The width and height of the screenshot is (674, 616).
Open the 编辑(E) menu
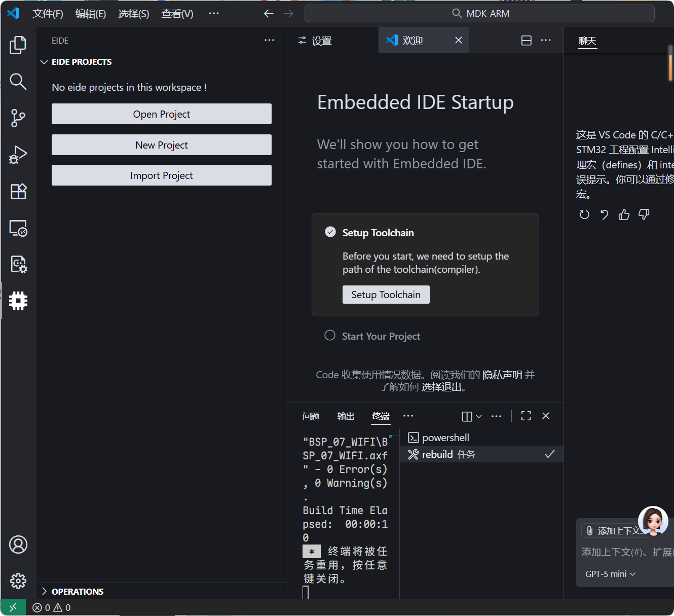tap(91, 14)
